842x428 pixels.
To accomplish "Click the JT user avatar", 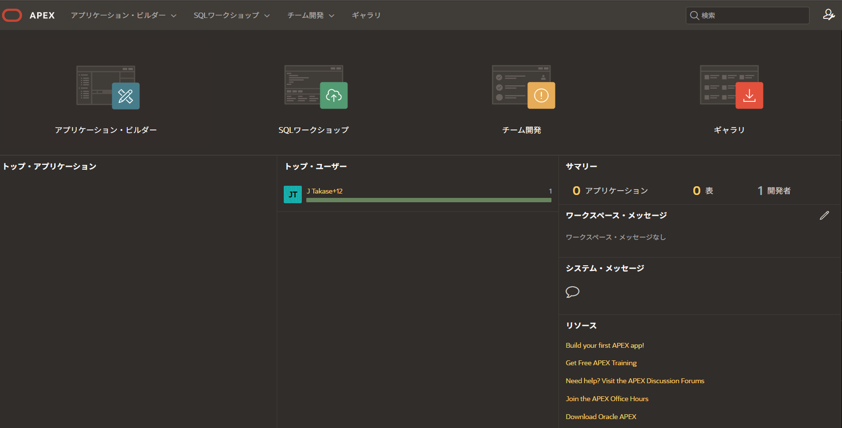I will coord(293,194).
